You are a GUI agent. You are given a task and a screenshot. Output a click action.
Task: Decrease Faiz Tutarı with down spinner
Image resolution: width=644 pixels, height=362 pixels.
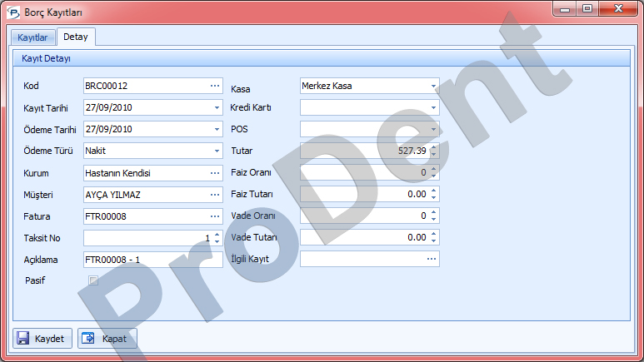tap(434, 197)
